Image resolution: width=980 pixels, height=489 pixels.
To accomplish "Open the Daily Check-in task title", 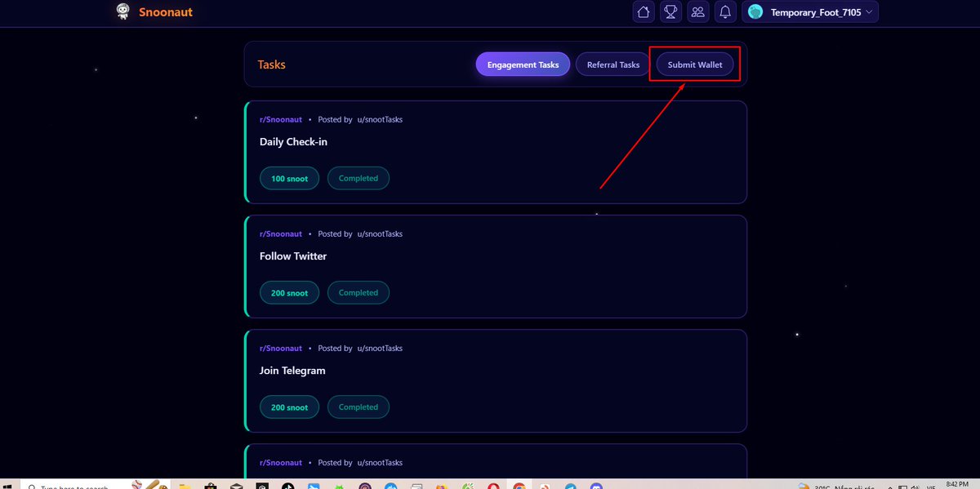I will [x=293, y=142].
